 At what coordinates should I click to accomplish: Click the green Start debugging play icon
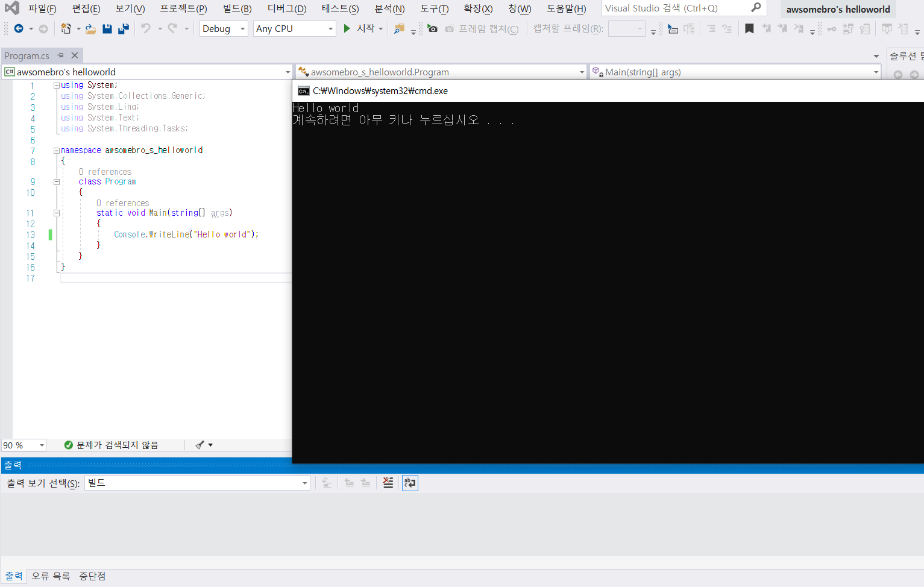pos(347,28)
